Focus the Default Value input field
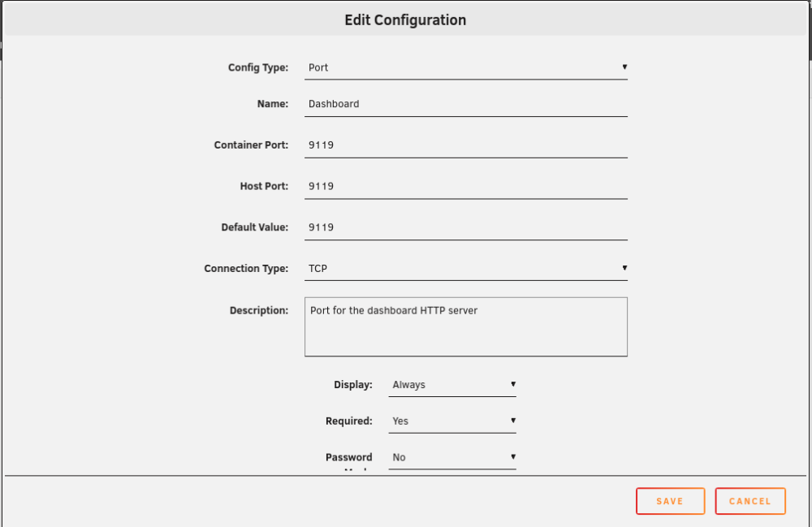Screen dimensions: 812x527 pyautogui.click(x=465, y=228)
